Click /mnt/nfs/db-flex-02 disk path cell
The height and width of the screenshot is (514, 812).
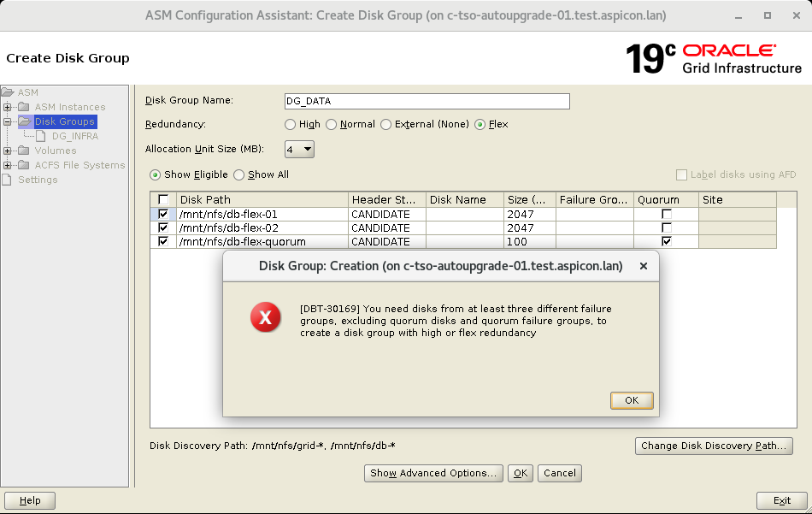point(262,227)
